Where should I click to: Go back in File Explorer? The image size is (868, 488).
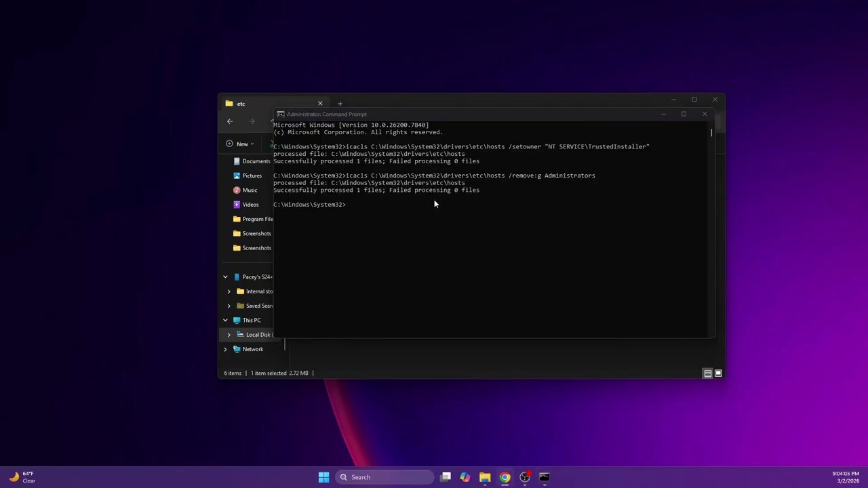pos(230,121)
